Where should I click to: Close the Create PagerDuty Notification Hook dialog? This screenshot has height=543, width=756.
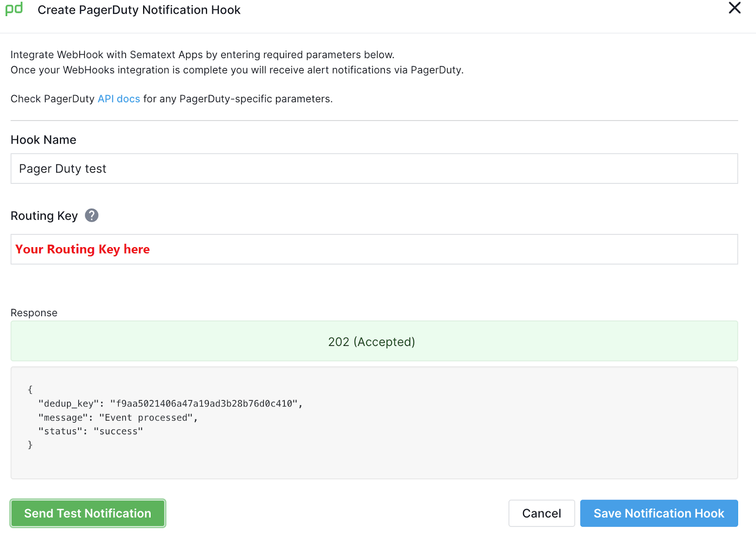735,8
